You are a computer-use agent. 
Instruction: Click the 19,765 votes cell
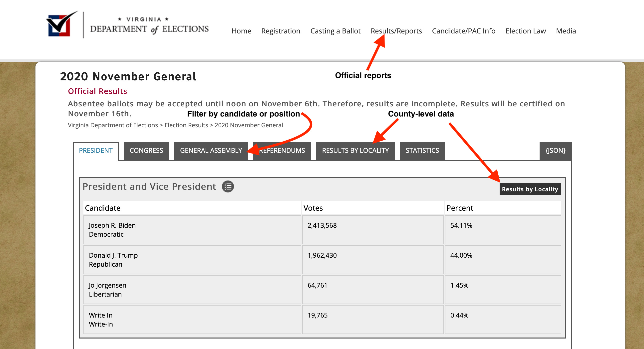point(373,320)
